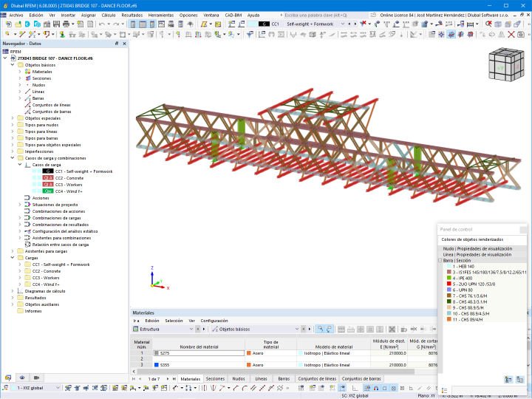The height and width of the screenshot is (399, 532).
Task: Open the Resultados menu
Action: 132,16
